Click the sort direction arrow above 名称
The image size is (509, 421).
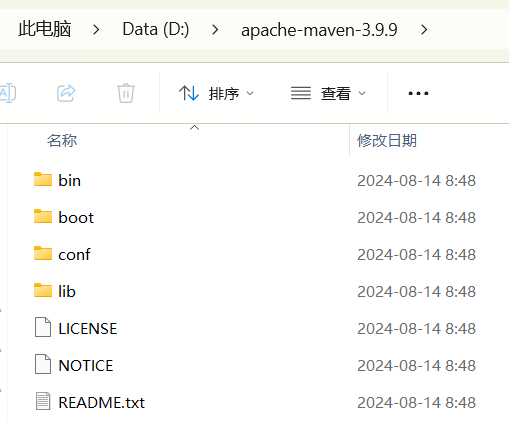(x=194, y=127)
